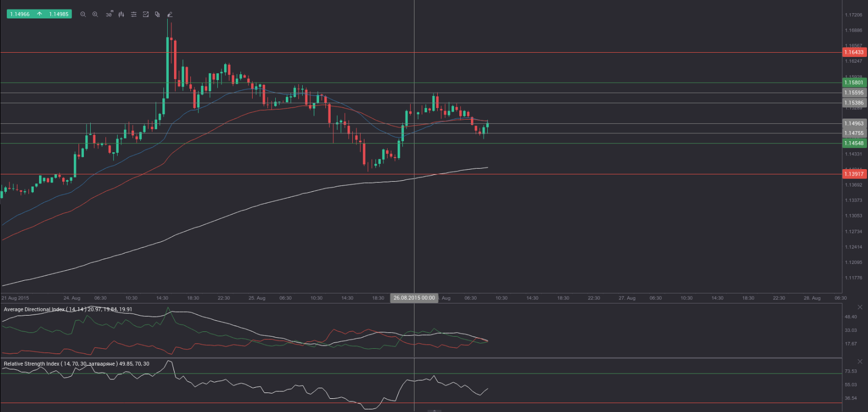Click the 26.08.2015 00:00 time marker
The width and height of the screenshot is (868, 412).
[414, 298]
